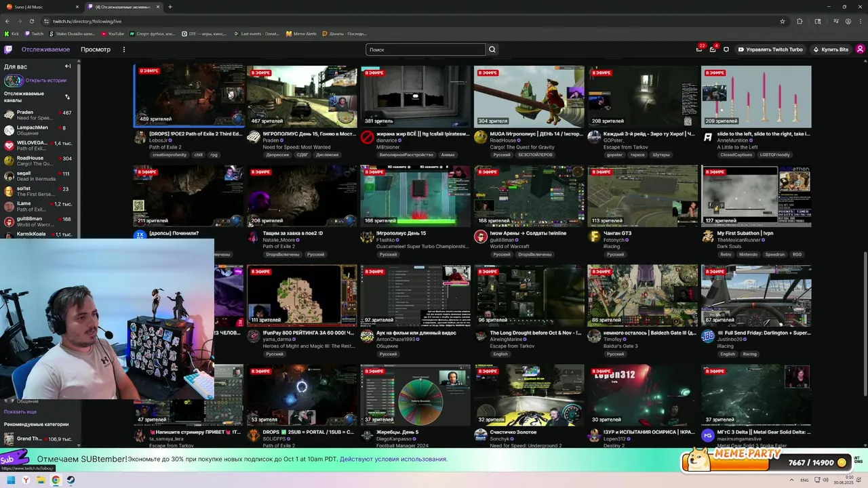Click the ENG language indicator in system tray

[804, 480]
